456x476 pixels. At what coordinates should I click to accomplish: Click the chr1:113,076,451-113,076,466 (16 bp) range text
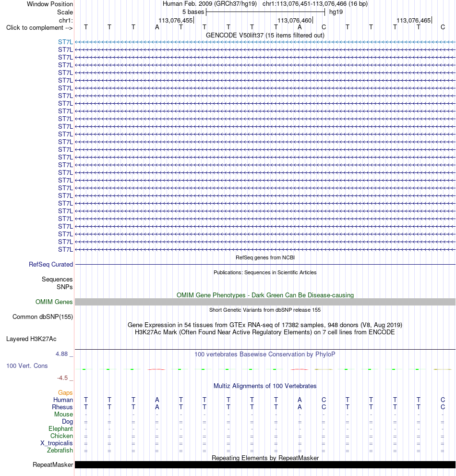click(315, 4)
